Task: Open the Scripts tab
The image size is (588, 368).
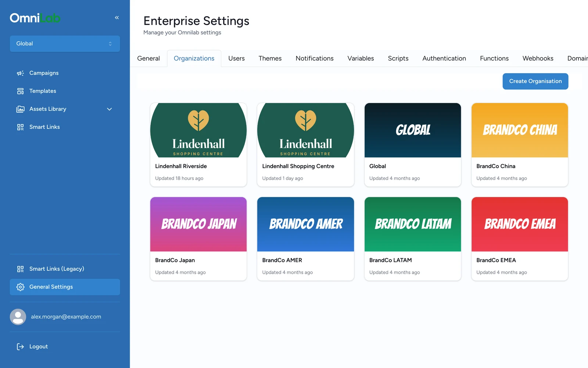Action: 398,59
